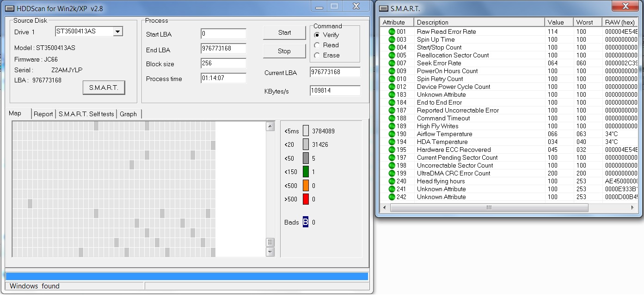Click the End LBA input field

(224, 49)
